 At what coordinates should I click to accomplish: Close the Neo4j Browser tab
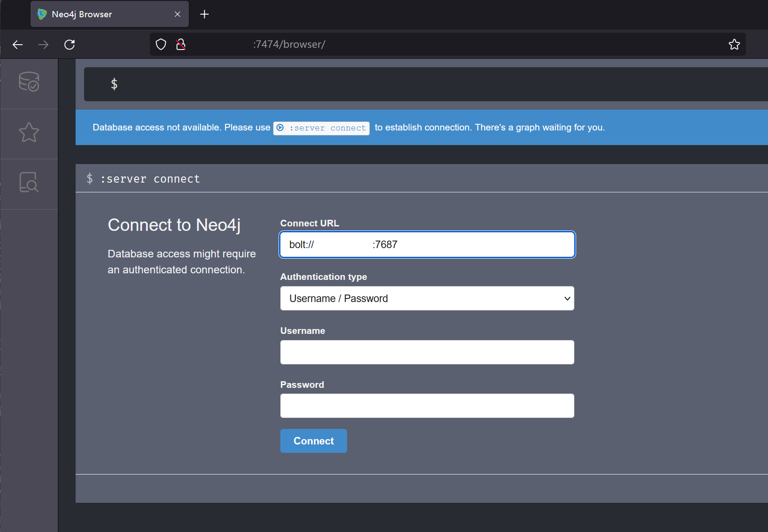pos(177,14)
